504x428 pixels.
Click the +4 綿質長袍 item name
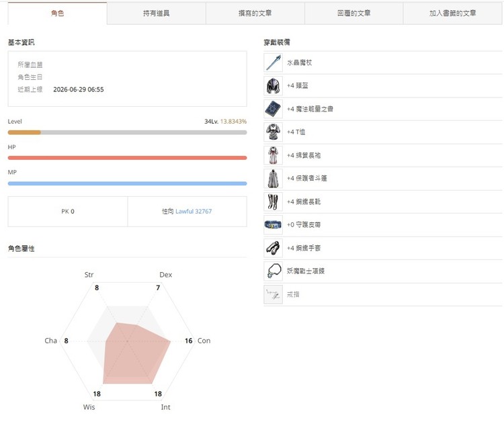click(304, 155)
